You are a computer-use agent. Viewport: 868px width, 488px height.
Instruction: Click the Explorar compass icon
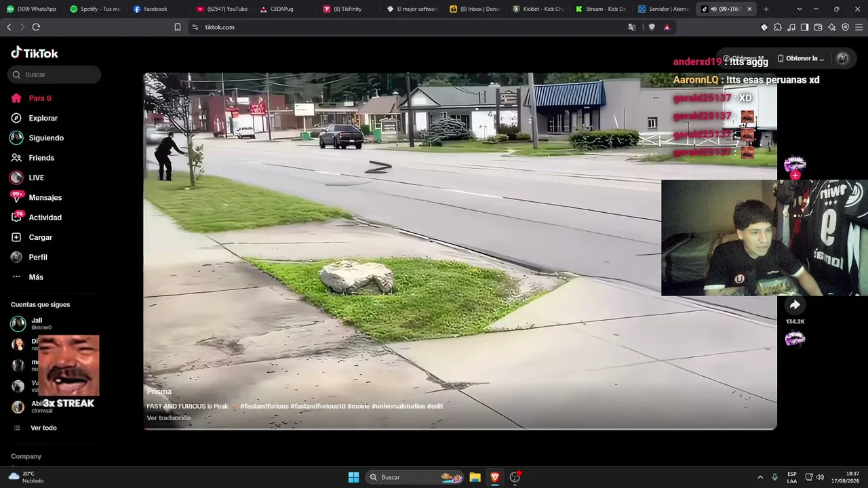pyautogui.click(x=16, y=118)
